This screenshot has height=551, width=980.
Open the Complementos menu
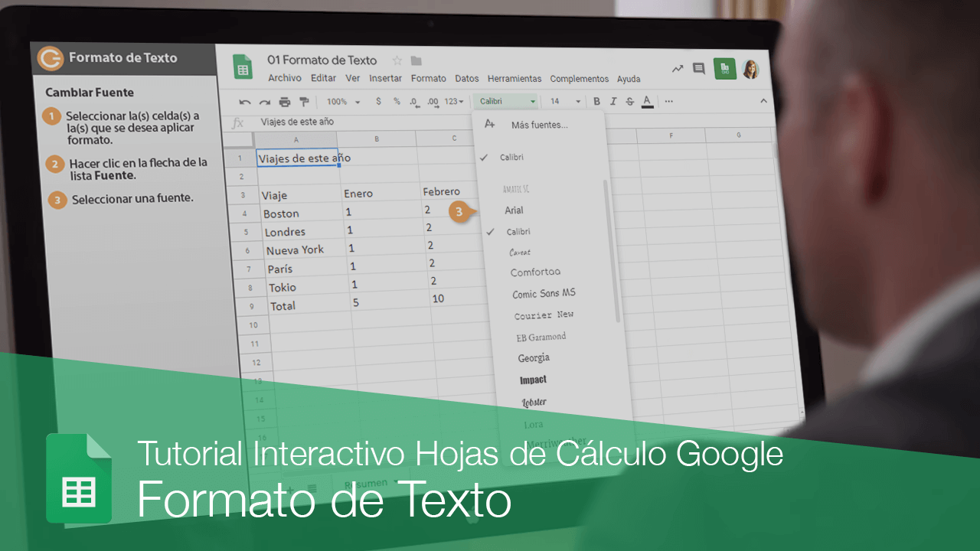pyautogui.click(x=580, y=79)
